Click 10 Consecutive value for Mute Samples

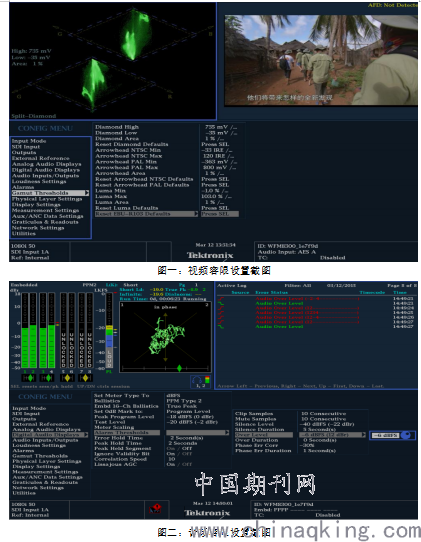click(324, 419)
